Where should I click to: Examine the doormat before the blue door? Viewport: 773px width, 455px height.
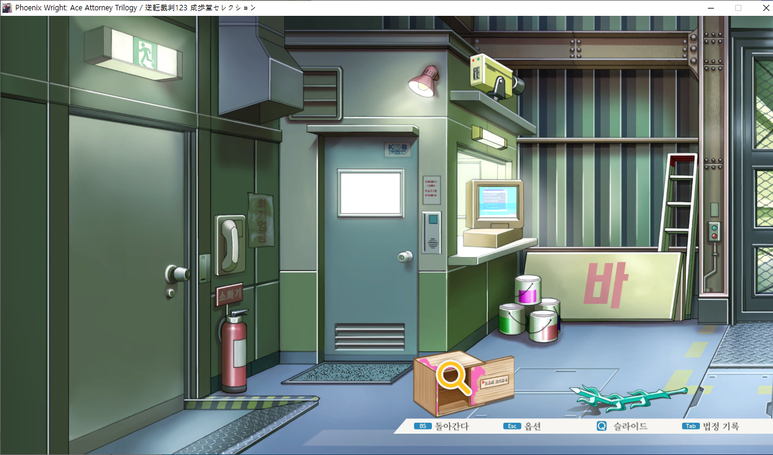point(348,373)
